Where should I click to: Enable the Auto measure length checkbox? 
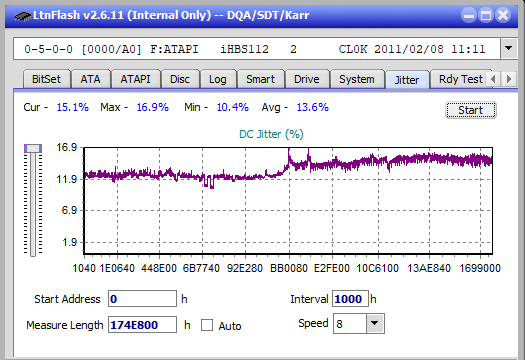[207, 325]
